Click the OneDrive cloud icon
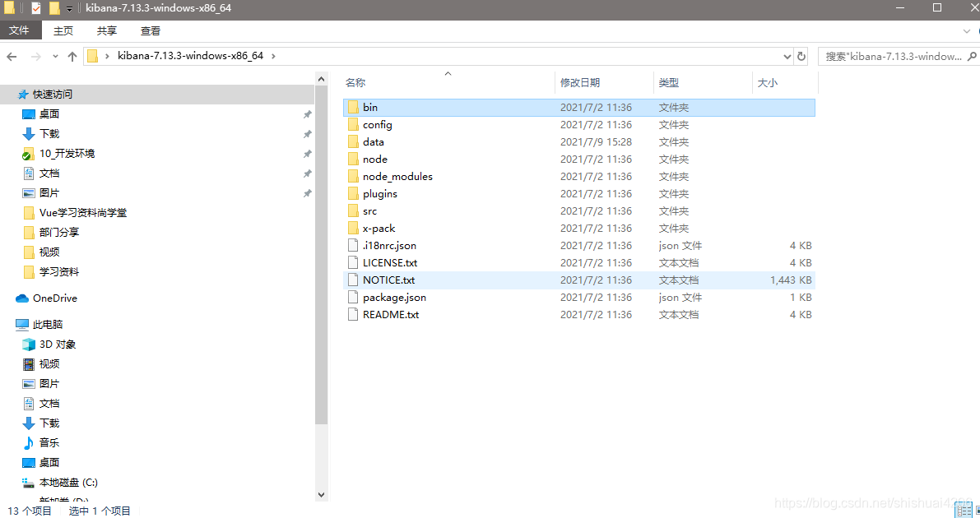Screen dimensions: 980x518 click(22, 298)
